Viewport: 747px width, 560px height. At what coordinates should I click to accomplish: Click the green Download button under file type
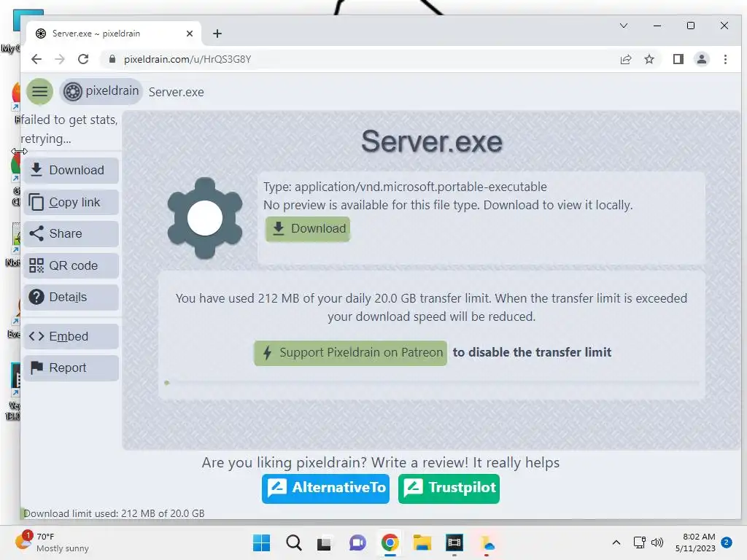[x=308, y=229]
